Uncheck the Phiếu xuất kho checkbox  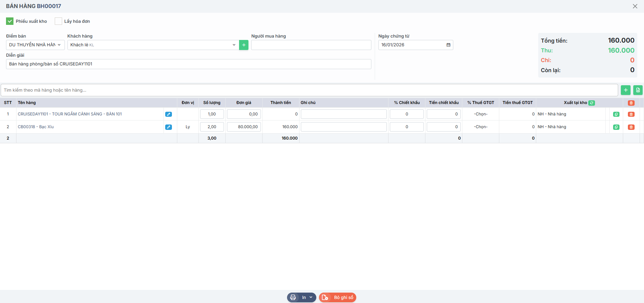(10, 21)
